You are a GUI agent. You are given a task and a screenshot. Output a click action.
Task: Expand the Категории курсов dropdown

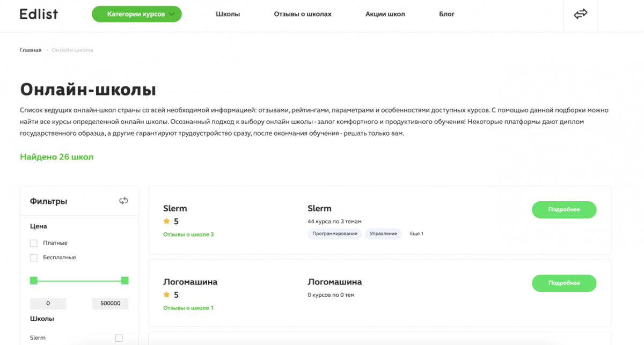coord(137,14)
